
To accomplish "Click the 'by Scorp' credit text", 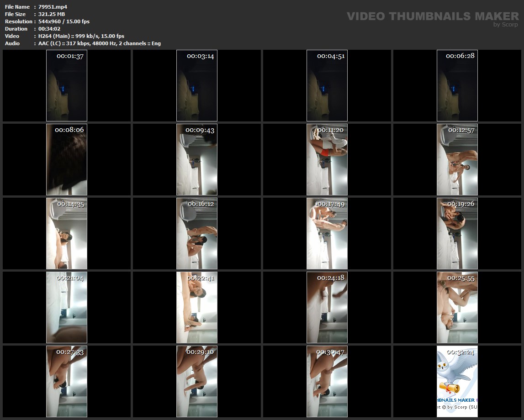I will [506, 25].
